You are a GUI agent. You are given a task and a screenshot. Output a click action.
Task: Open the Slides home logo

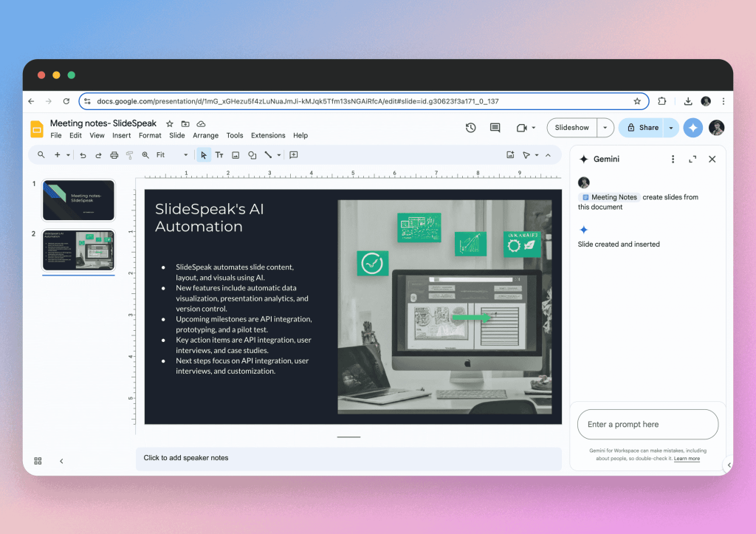[37, 129]
